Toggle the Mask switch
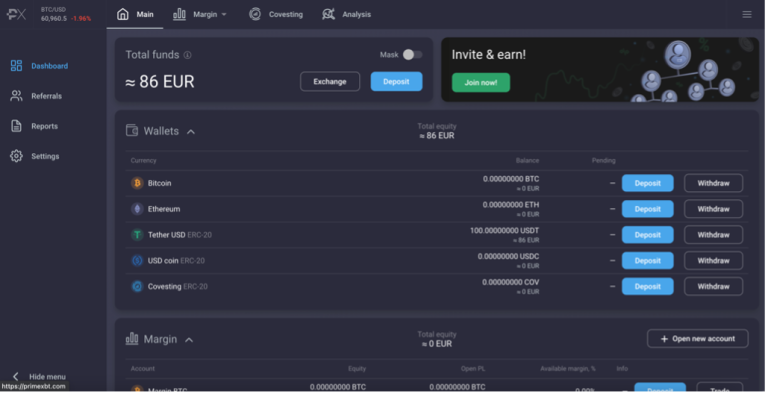768x394 pixels. pos(413,55)
